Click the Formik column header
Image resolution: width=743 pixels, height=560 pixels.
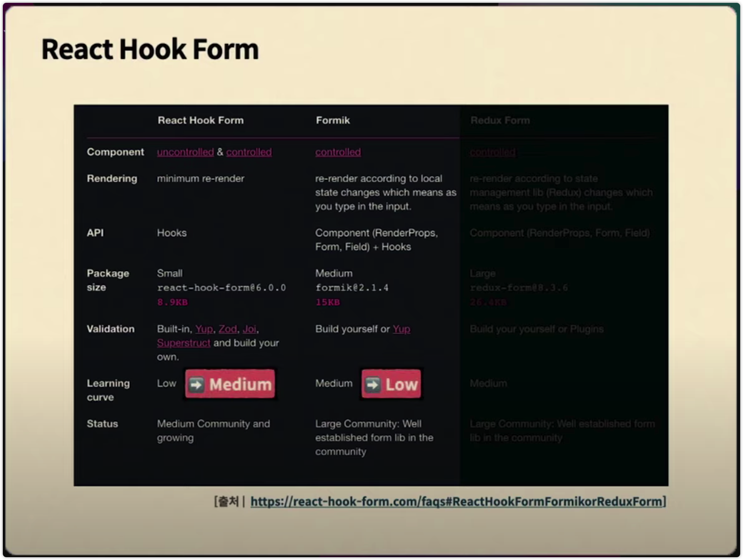[x=333, y=120]
